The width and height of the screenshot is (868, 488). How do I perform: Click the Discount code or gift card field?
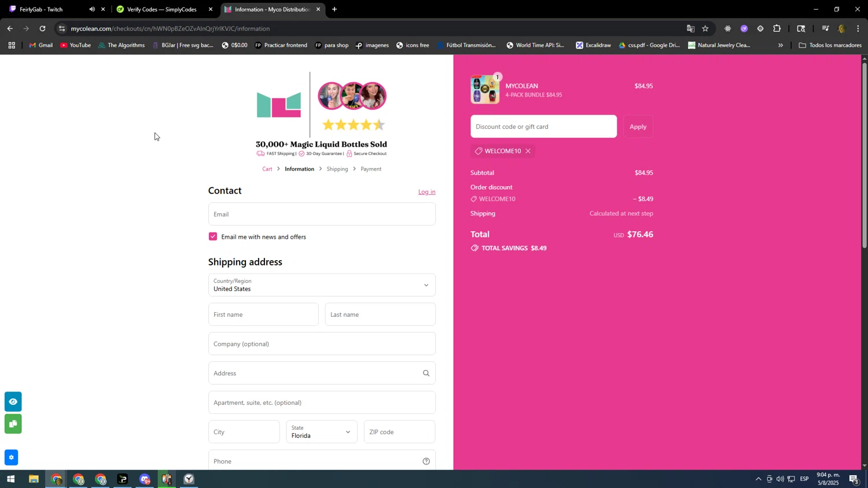543,127
